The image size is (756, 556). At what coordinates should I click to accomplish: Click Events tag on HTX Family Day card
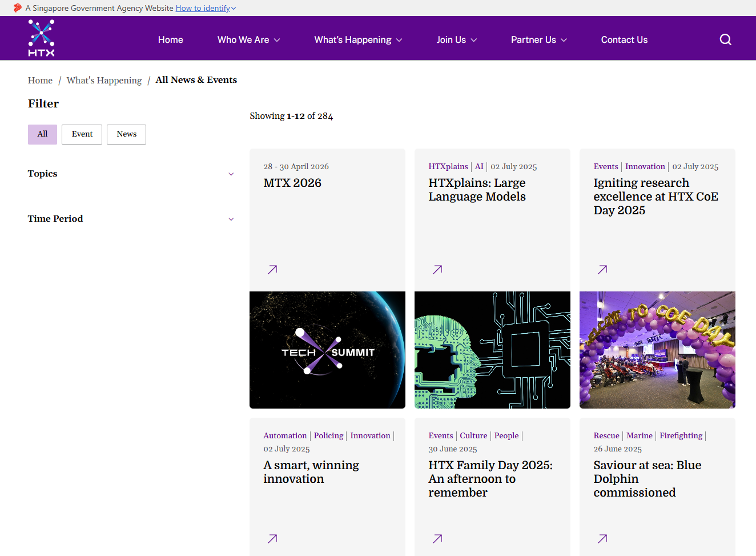coord(441,435)
